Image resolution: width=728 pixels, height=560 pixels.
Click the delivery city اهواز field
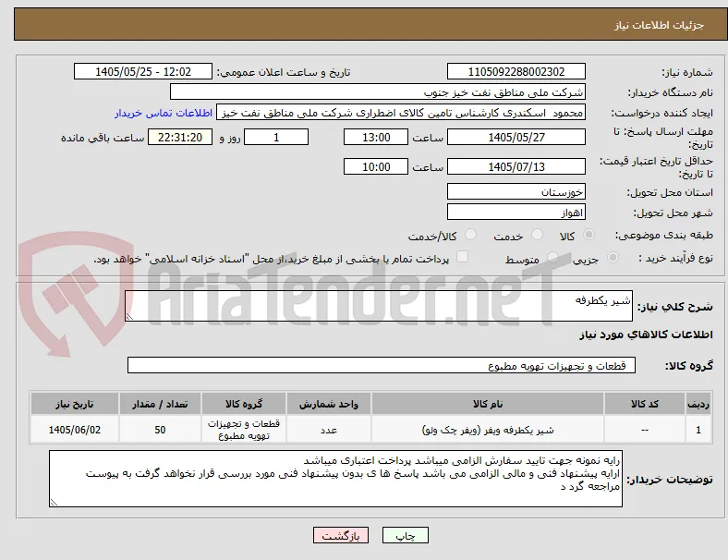[516, 212]
